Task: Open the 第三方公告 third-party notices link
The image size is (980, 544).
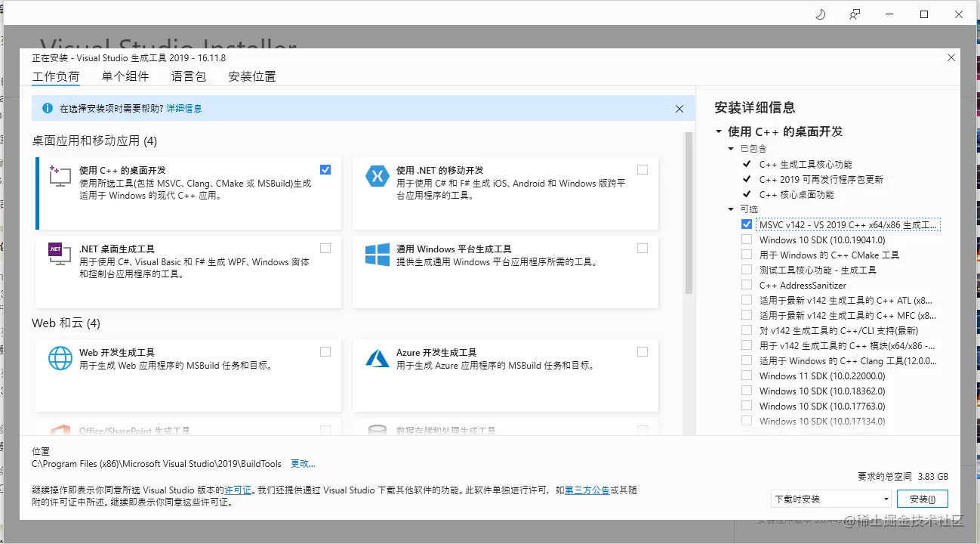Action: coord(587,490)
